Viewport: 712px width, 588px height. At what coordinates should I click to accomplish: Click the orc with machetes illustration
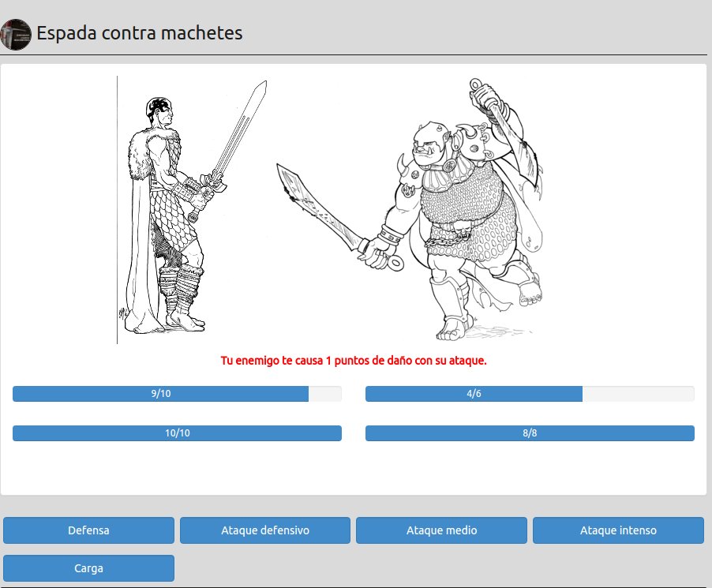click(410, 209)
